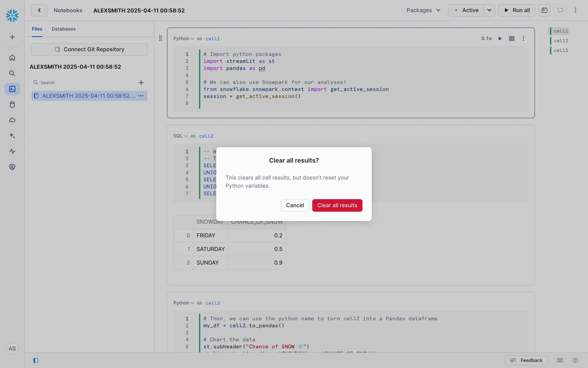This screenshot has width=588, height=368.
Task: Run cell1 with its play icon
Action: 500,39
